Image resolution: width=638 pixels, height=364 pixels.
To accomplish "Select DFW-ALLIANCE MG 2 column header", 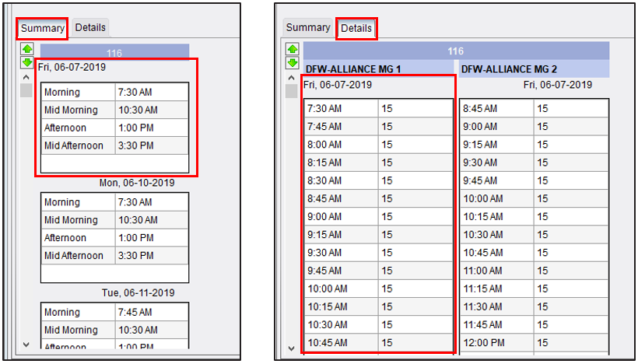I will [534, 68].
